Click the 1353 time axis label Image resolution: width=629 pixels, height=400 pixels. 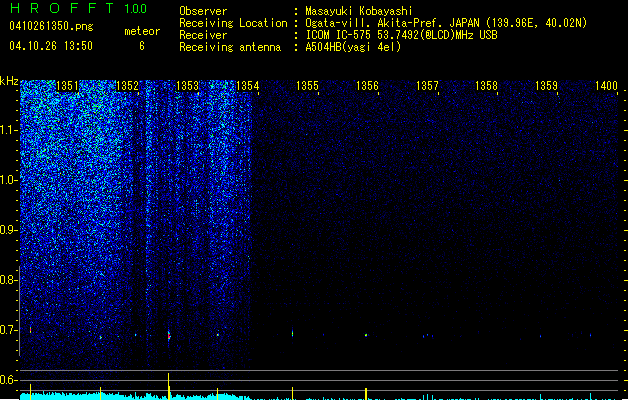pos(187,86)
